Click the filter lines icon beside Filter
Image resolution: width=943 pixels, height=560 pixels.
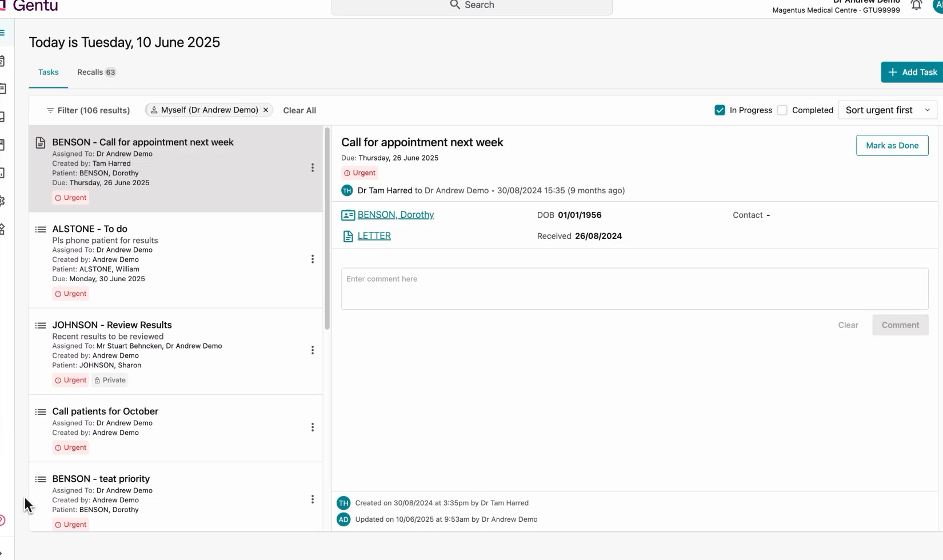coord(50,110)
